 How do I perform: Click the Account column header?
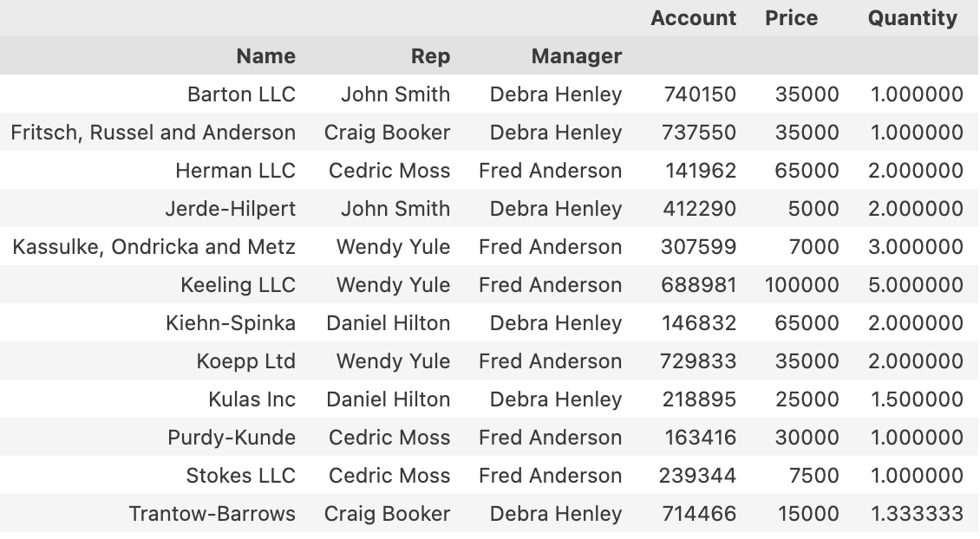(693, 18)
